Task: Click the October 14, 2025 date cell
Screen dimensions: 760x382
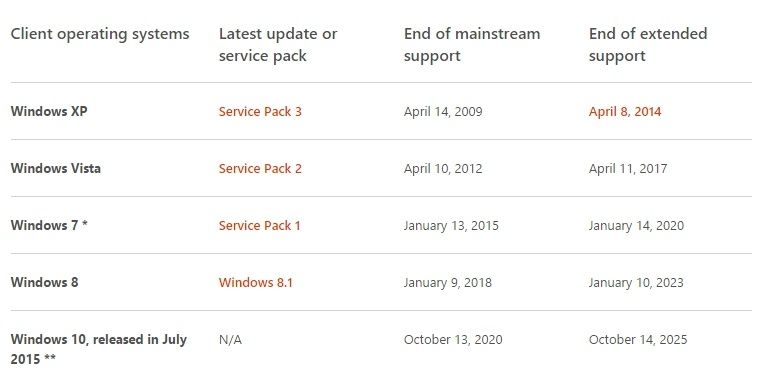Action: click(x=638, y=339)
